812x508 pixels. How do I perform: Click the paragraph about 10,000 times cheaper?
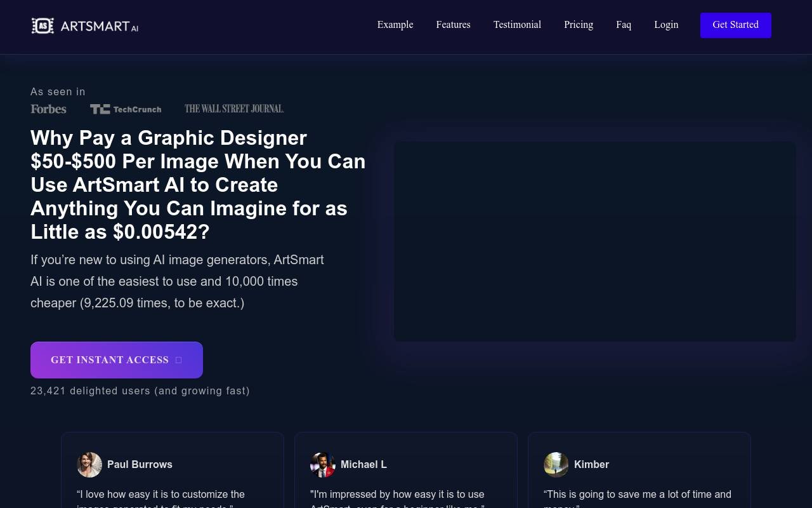click(177, 281)
